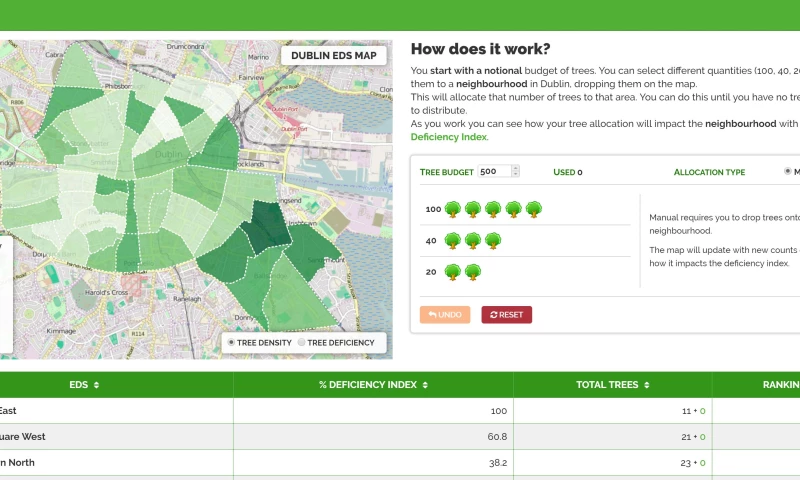This screenshot has height=480, width=800.
Task: Sort by % Deficiency Index arrows
Action: (x=425, y=385)
